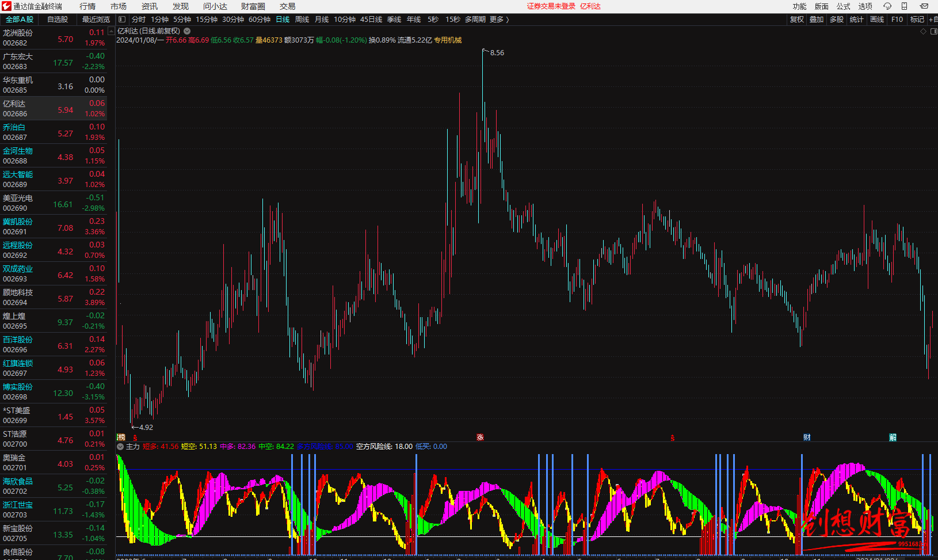
Task: Click the 统计 button
Action: (x=857, y=20)
